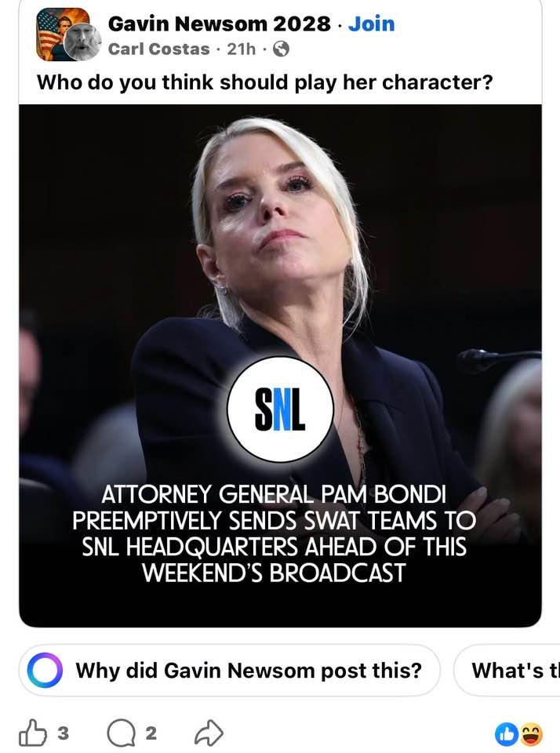This screenshot has width=560, height=753.
Task: View the 2 comments count
Action: tap(151, 733)
